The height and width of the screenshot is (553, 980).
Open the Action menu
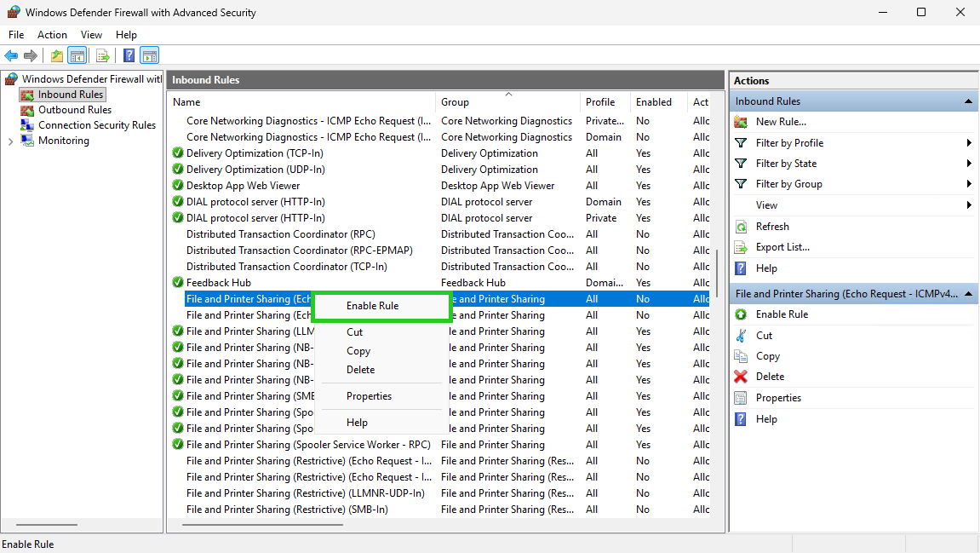pos(52,35)
